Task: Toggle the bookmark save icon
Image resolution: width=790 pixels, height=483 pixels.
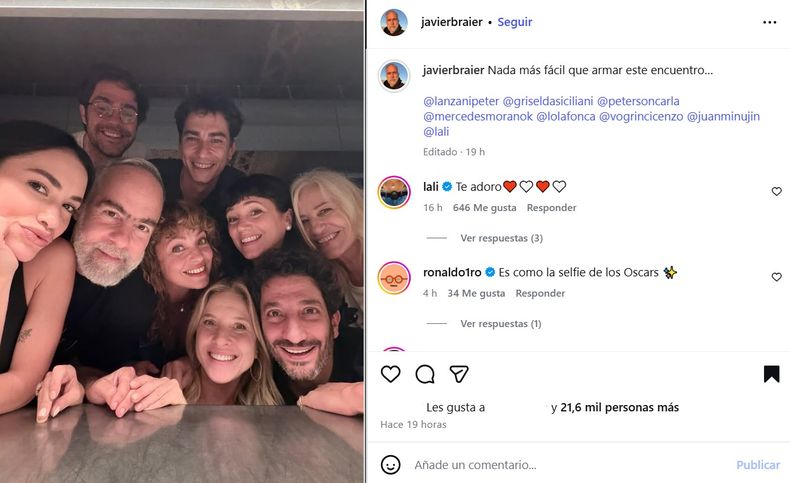Action: (x=771, y=374)
